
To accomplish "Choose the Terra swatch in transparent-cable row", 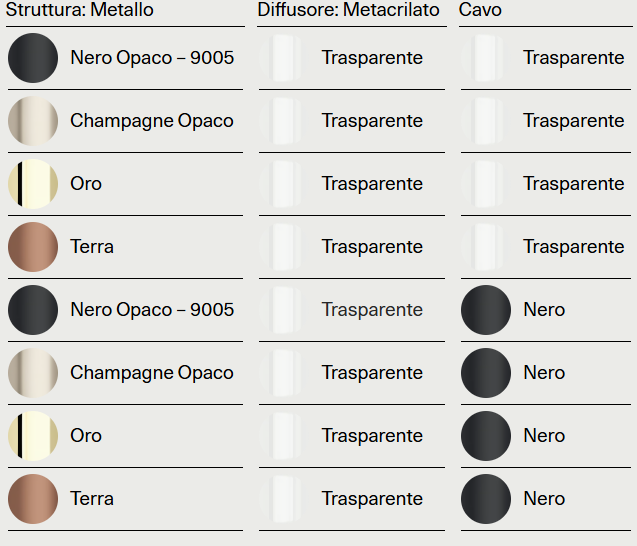I will [33, 247].
